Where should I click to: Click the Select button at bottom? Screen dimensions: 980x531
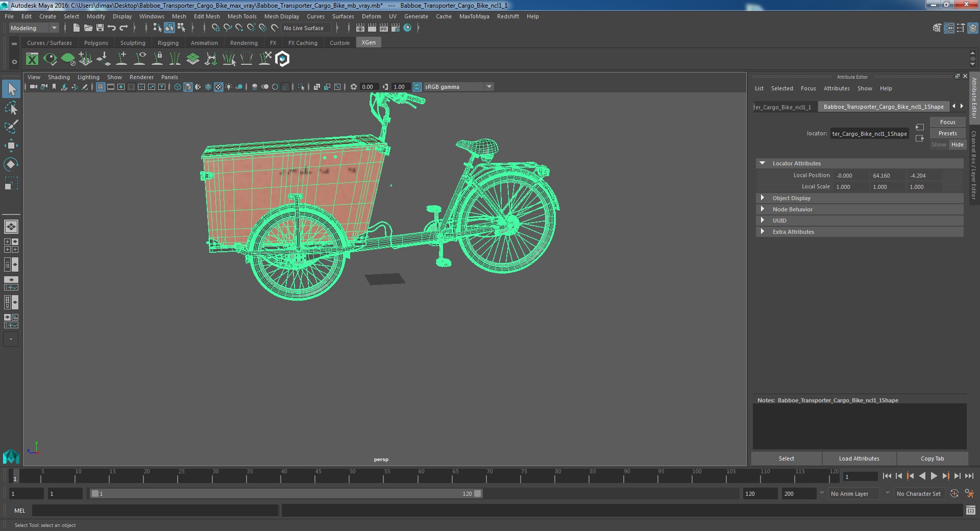(786, 458)
